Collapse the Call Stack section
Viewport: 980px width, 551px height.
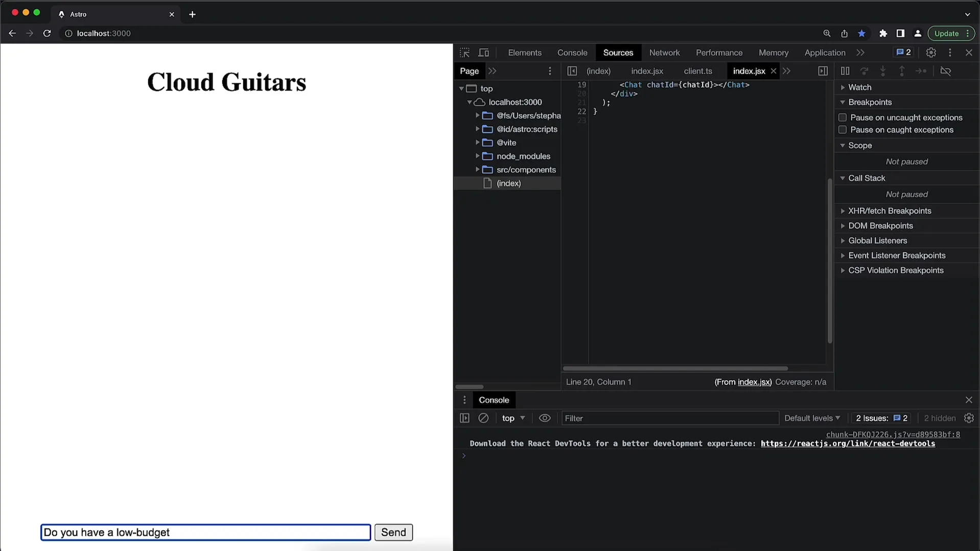(843, 178)
